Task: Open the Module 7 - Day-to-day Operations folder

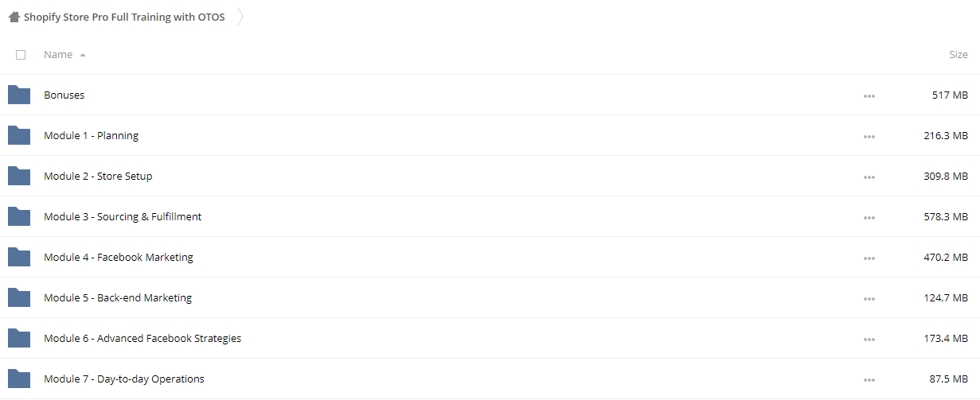Action: 124,379
